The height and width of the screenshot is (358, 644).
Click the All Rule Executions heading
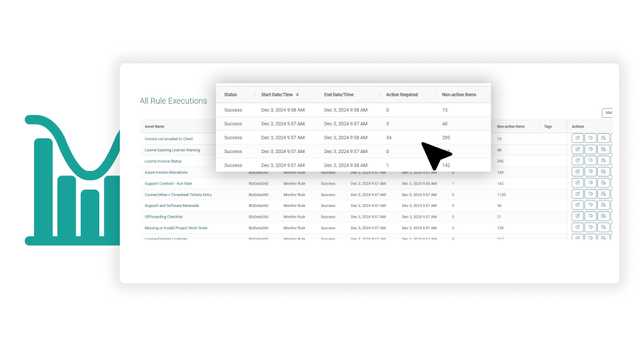pos(173,101)
